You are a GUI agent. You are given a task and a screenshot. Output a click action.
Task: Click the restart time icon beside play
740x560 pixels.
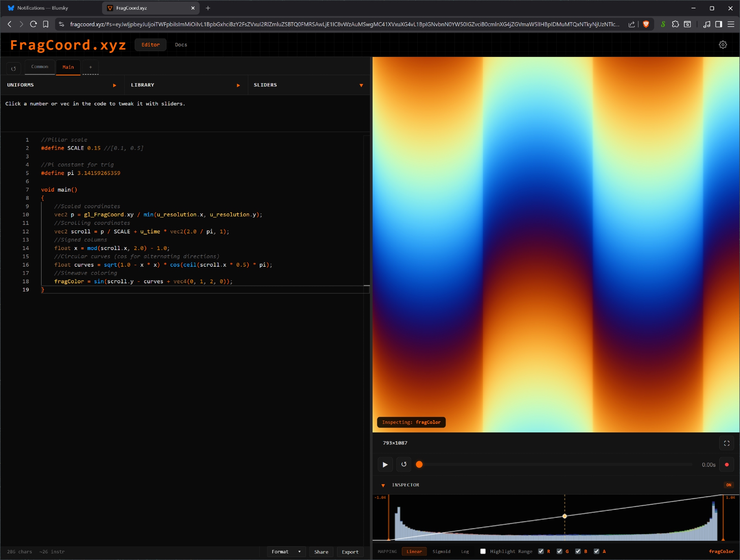pos(404,465)
